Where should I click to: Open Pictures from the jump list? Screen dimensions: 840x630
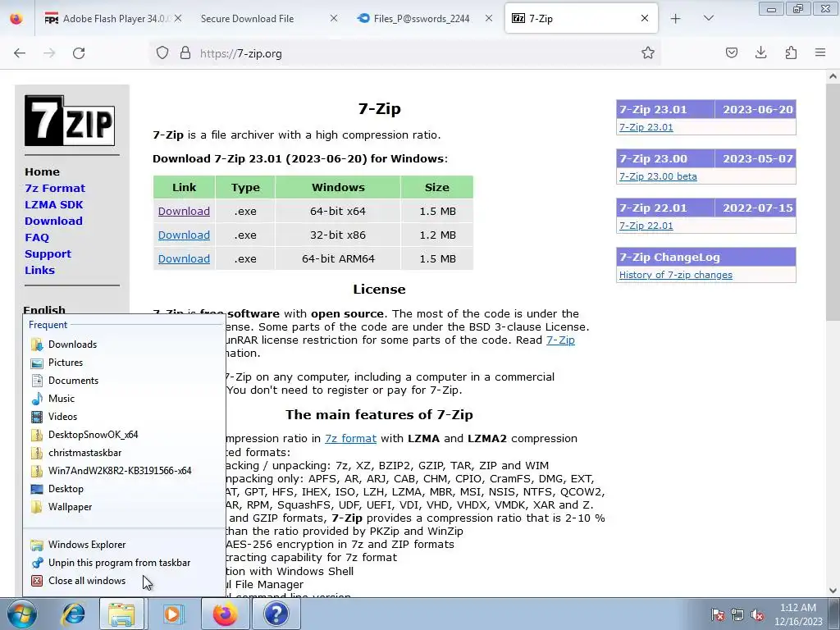click(125, 363)
